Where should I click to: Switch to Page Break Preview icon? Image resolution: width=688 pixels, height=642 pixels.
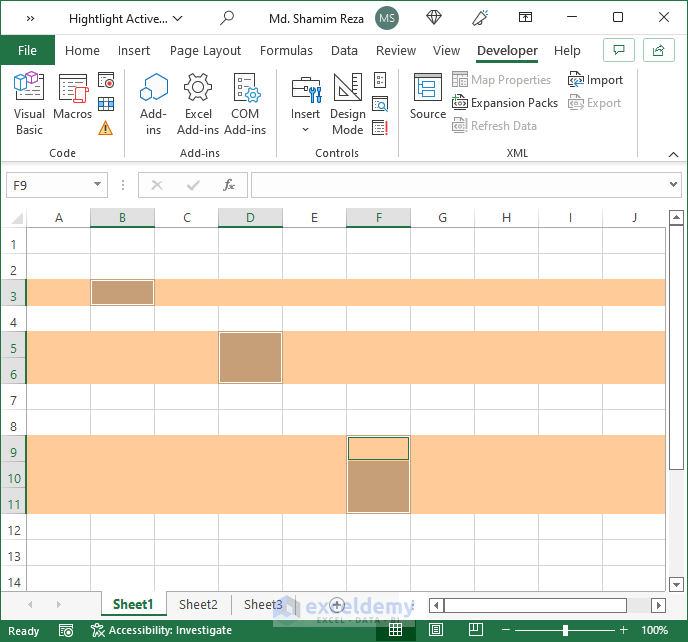[x=475, y=631]
